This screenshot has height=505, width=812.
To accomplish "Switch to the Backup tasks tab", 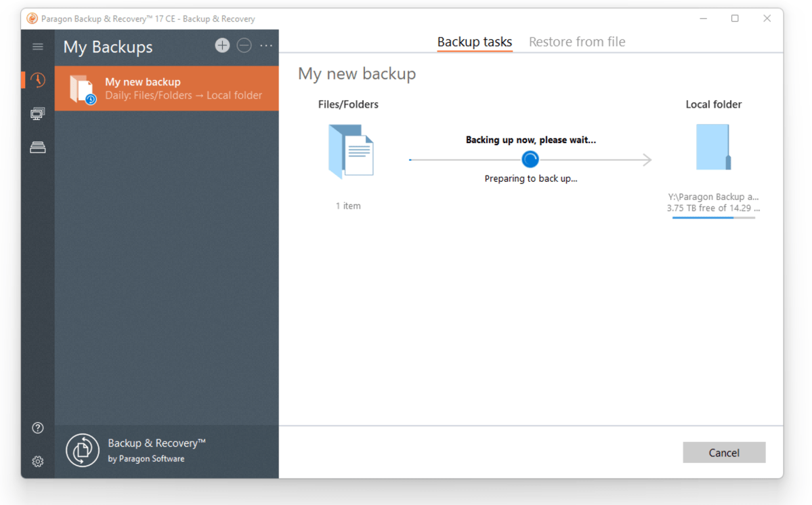I will tap(474, 41).
